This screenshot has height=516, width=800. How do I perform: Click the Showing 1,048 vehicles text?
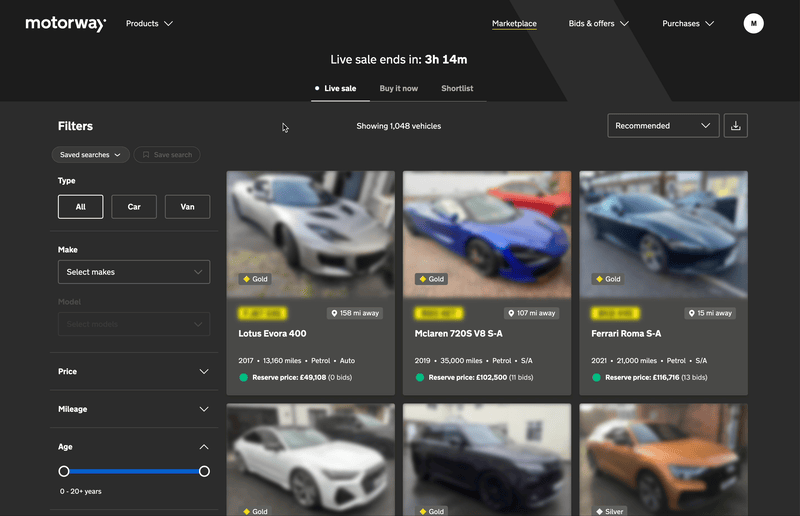coord(398,126)
